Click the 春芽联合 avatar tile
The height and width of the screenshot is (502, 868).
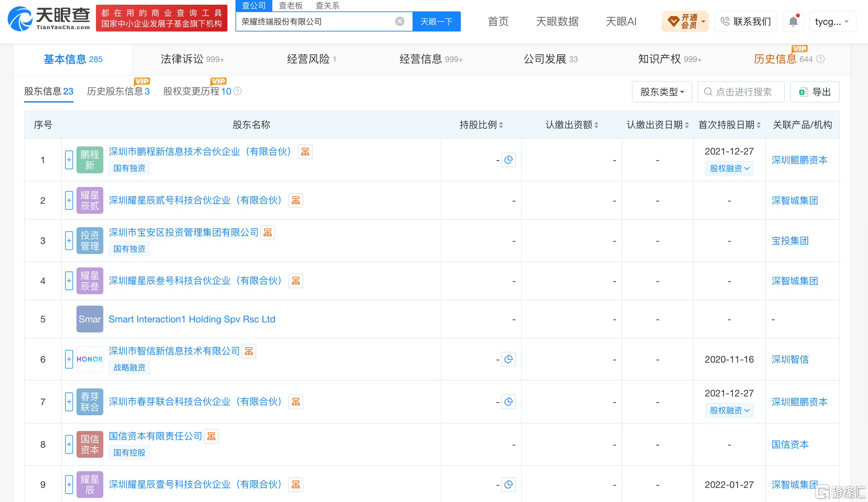coord(90,402)
